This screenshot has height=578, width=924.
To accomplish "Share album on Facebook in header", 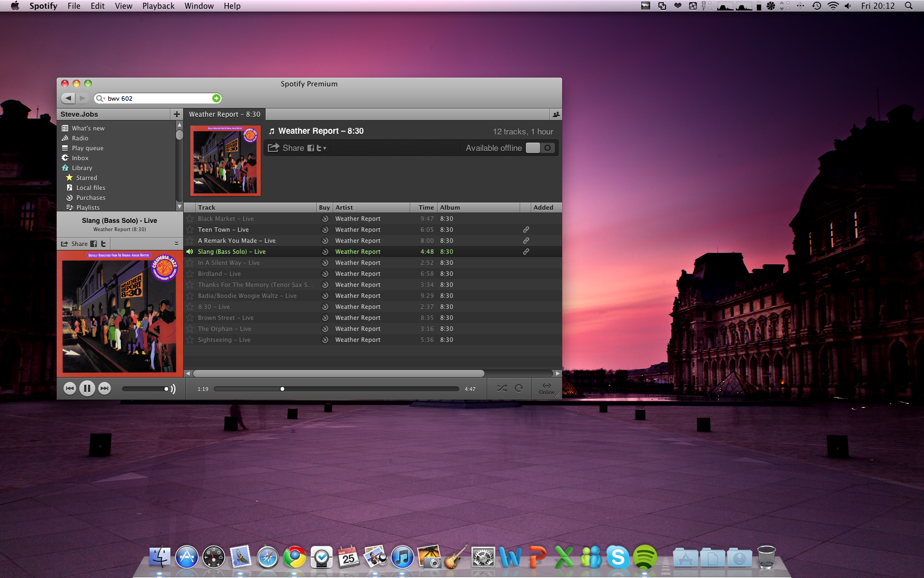I will (x=311, y=148).
